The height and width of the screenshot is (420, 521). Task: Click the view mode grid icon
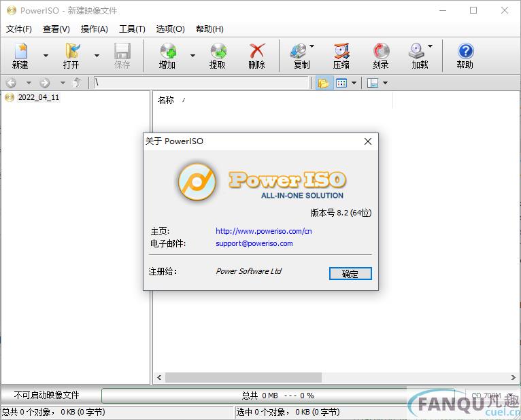tap(341, 83)
